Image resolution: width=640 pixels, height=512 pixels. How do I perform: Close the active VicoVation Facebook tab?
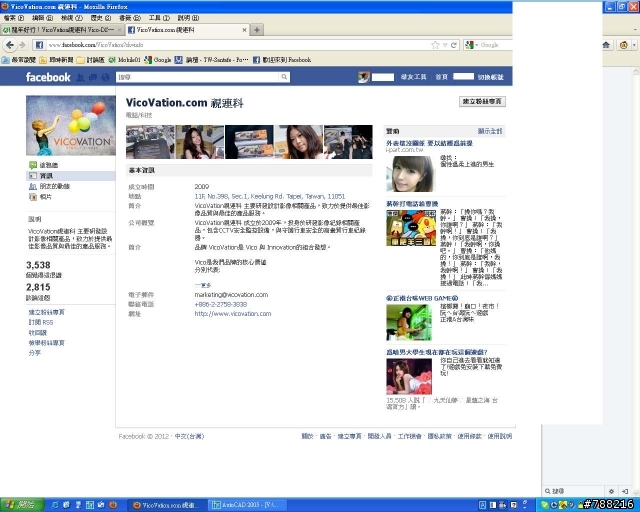pos(244,30)
